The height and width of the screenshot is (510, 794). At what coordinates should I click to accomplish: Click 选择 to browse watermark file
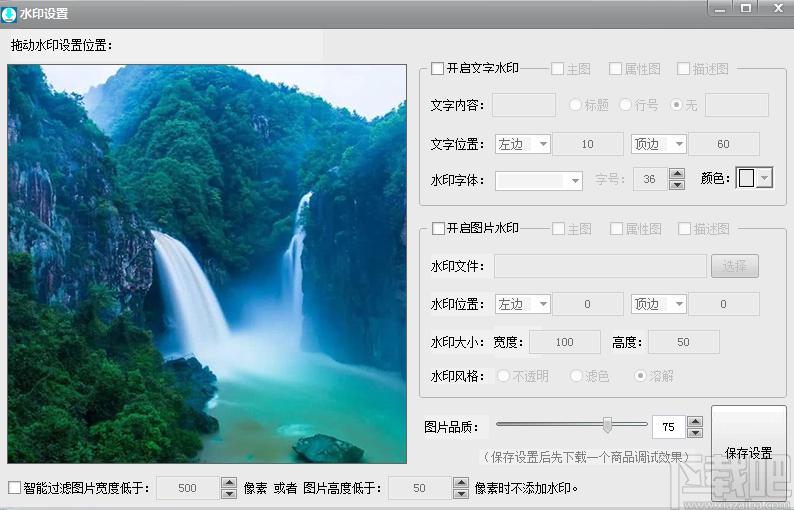(x=735, y=266)
